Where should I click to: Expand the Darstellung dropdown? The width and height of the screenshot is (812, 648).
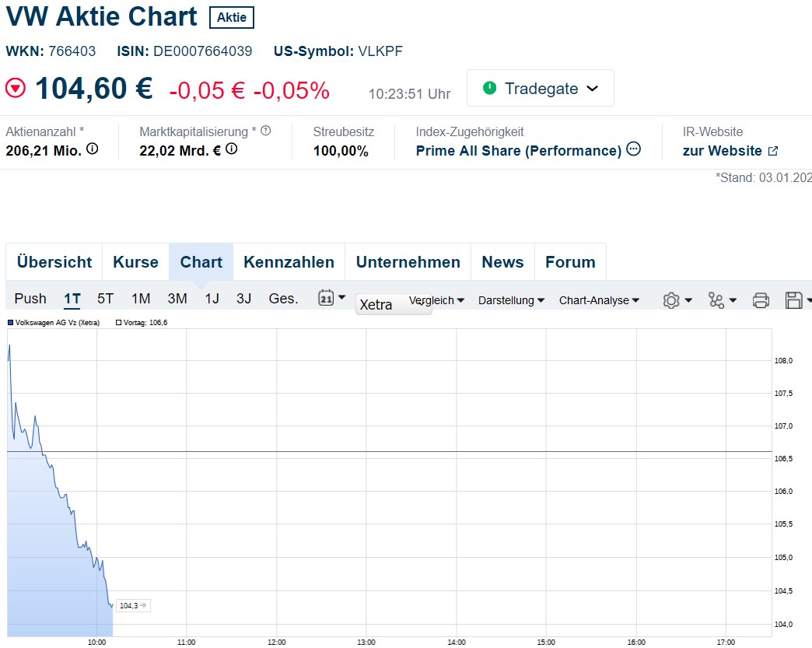[x=511, y=300]
